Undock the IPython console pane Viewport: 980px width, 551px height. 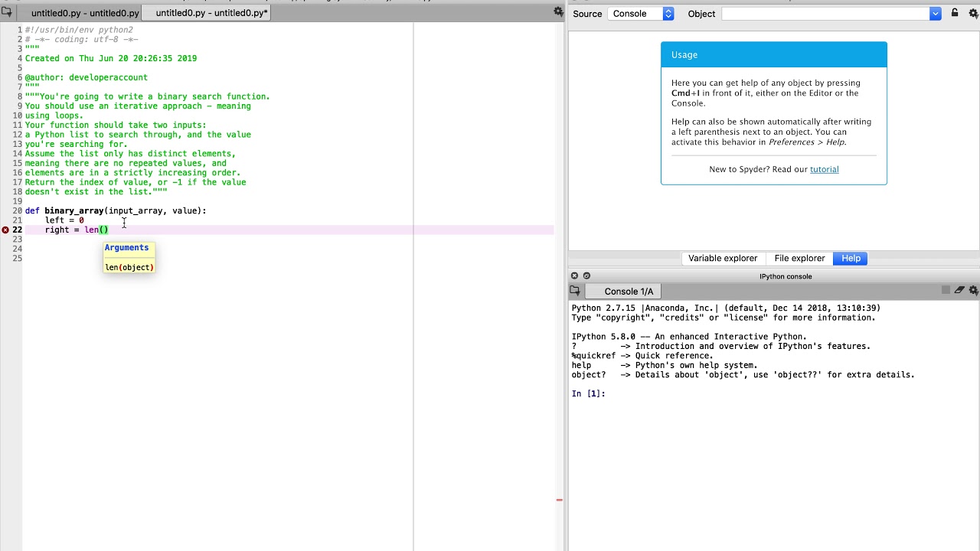coord(586,275)
